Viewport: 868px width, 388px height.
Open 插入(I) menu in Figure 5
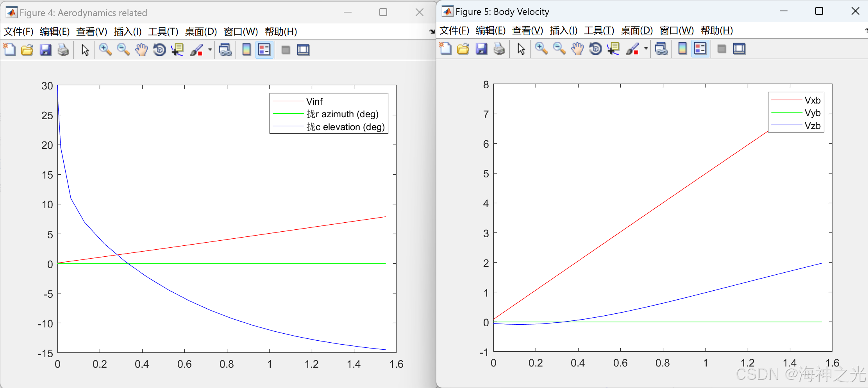[x=564, y=30]
